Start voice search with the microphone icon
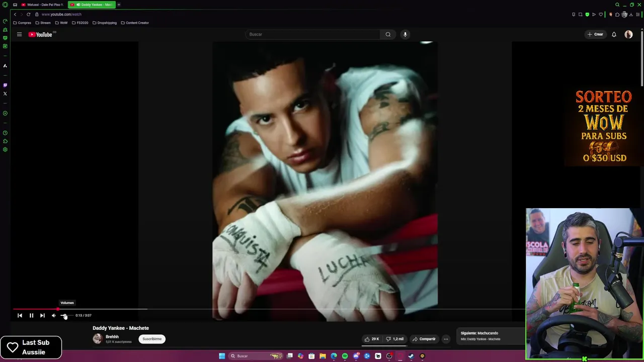 tap(405, 34)
